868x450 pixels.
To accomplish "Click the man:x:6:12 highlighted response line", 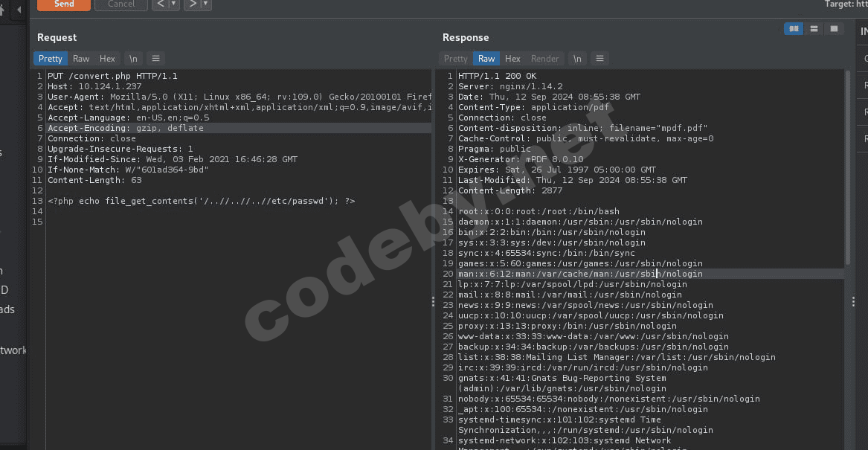I will pyautogui.click(x=580, y=274).
